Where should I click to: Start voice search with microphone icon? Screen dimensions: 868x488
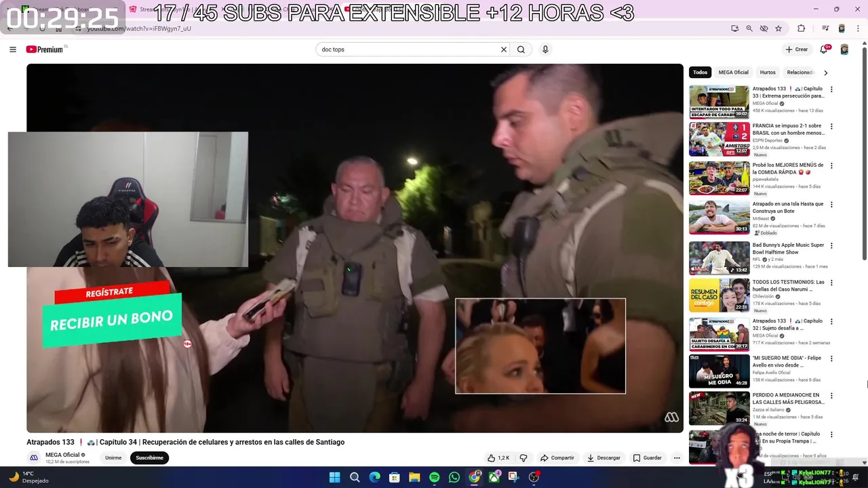tap(545, 49)
